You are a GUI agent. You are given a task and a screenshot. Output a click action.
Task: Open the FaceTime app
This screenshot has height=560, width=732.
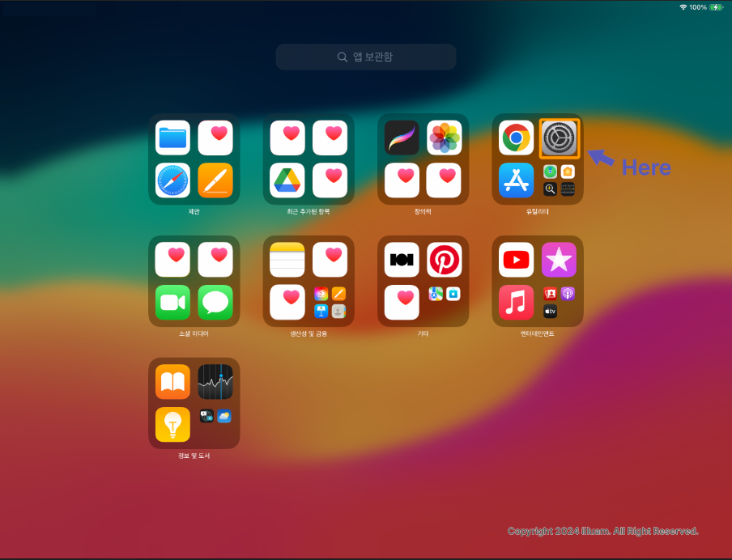[172, 303]
